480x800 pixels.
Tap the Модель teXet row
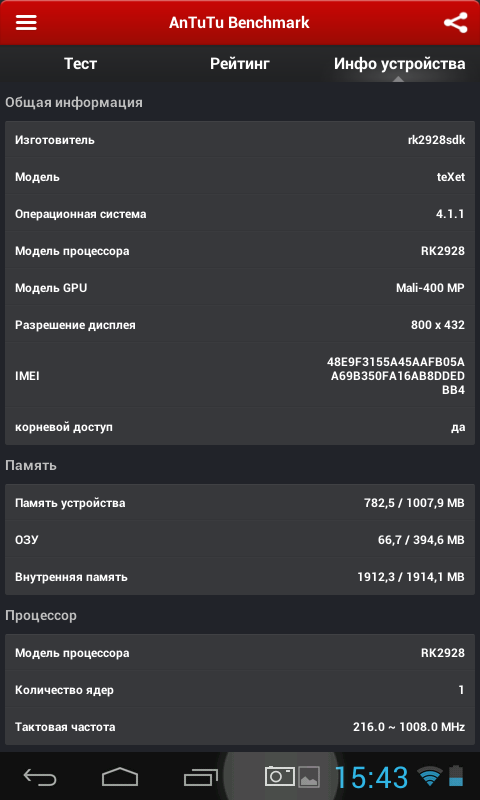(240, 177)
